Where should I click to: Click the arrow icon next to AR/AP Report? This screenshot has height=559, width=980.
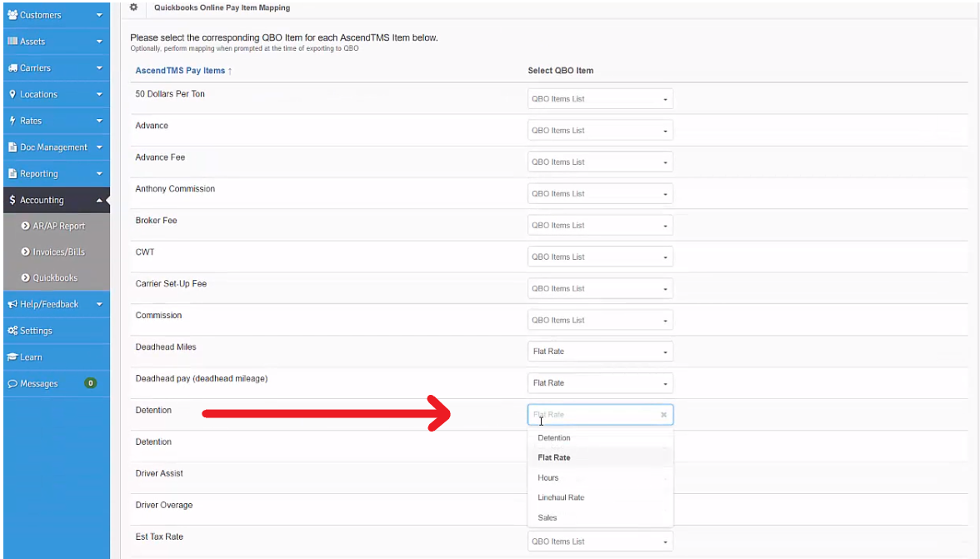pos(26,226)
